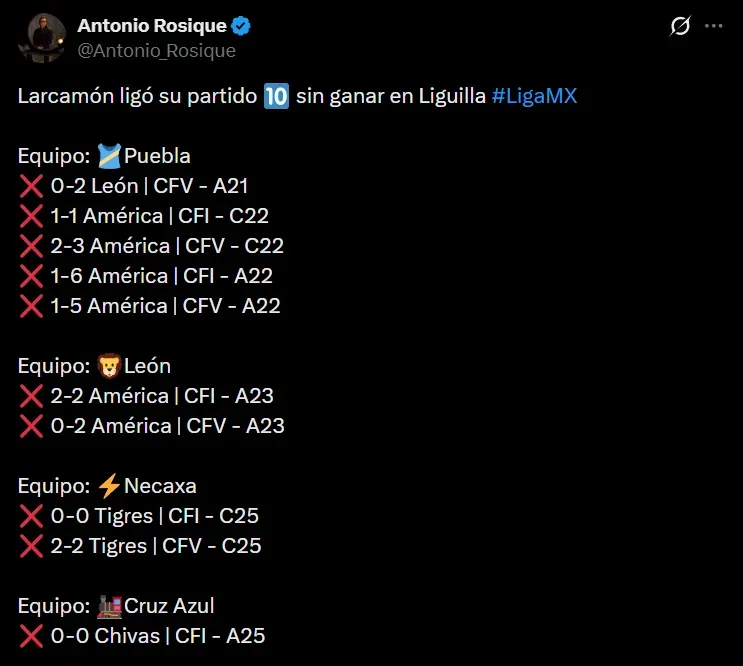Open the @Antonio_Rosique handle link
Image resolution: width=743 pixels, height=666 pixels.
coord(157,50)
